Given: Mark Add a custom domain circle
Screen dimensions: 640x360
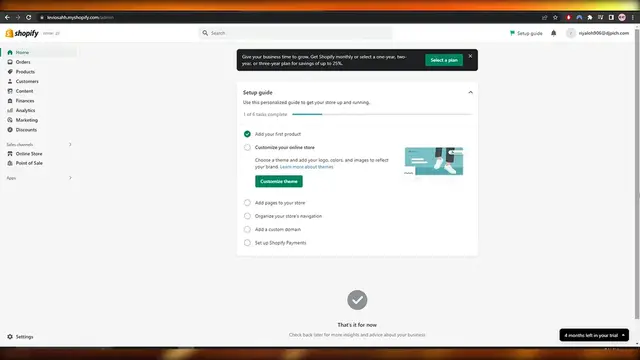Looking at the screenshot, I should 247,229.
